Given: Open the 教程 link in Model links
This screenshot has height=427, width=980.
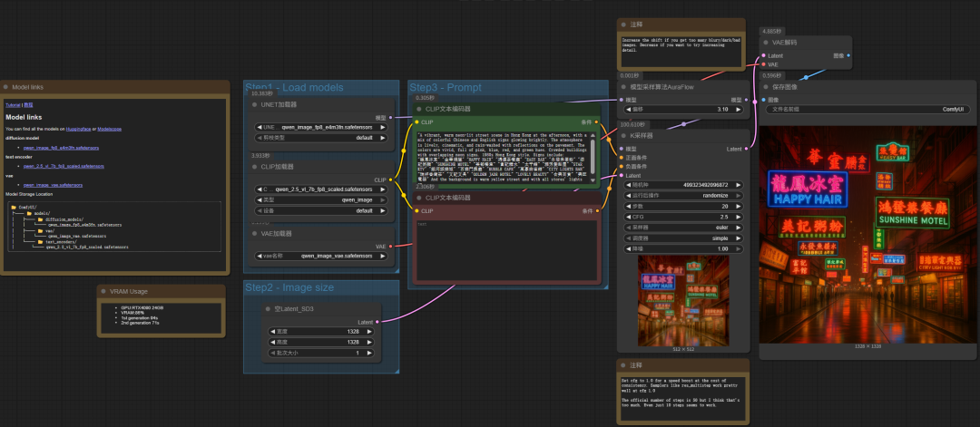Looking at the screenshot, I should click(x=28, y=105).
